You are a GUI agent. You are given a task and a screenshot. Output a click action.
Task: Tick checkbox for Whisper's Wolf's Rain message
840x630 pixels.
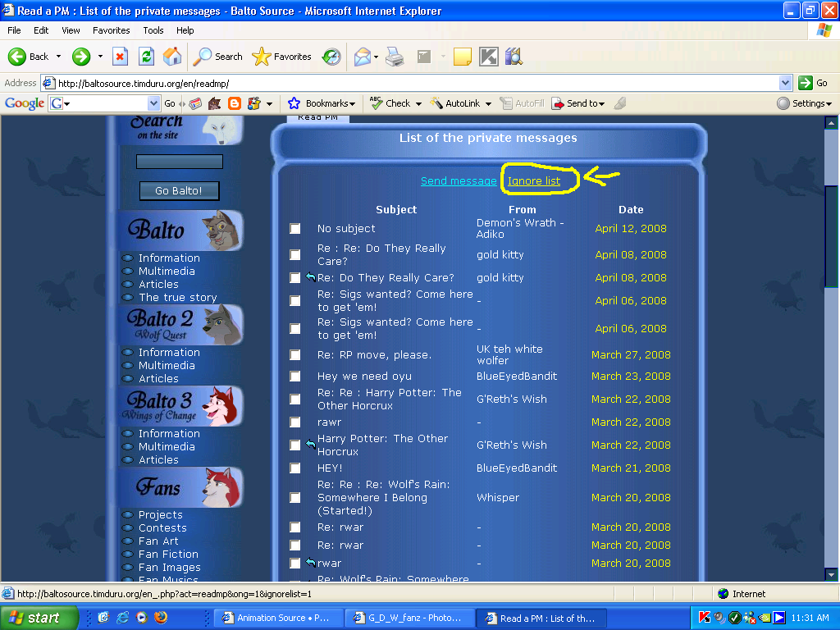[x=295, y=498]
